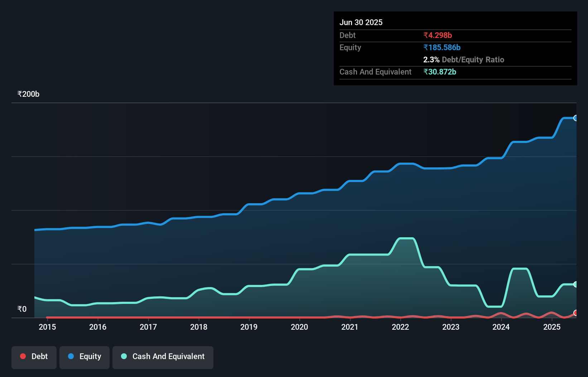The width and height of the screenshot is (588, 377).
Task: Click the blue Equity endpoint marker on the chart
Action: coord(576,118)
